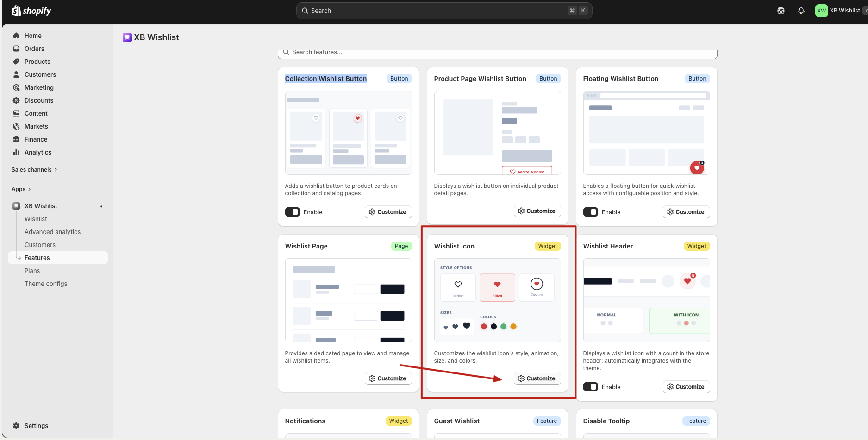
Task: Click the 'Widget' badge on Wishlist Icon card
Action: tap(548, 246)
